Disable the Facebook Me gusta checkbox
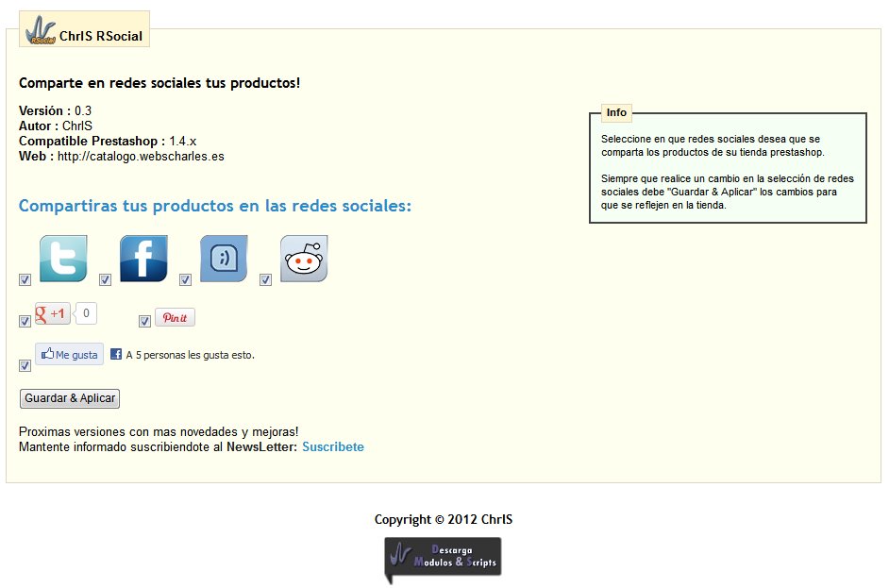 pos(25,365)
